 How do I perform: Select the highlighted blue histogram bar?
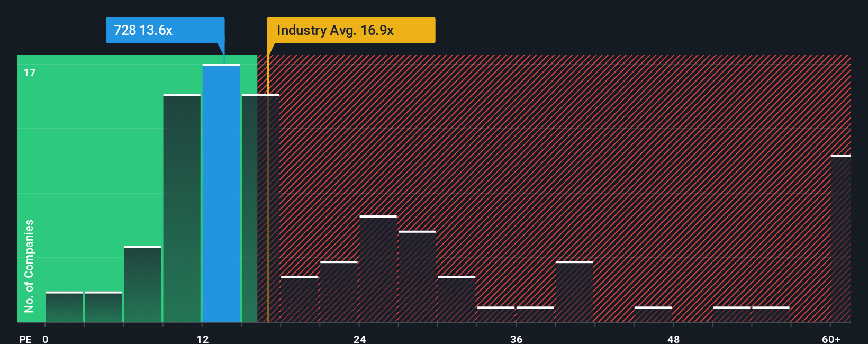click(x=221, y=193)
